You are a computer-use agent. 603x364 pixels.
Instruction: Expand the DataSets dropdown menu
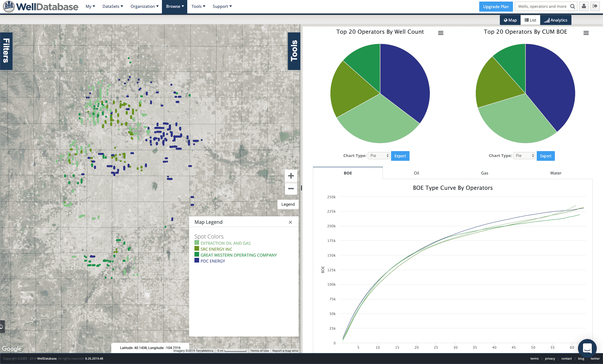pyautogui.click(x=113, y=6)
